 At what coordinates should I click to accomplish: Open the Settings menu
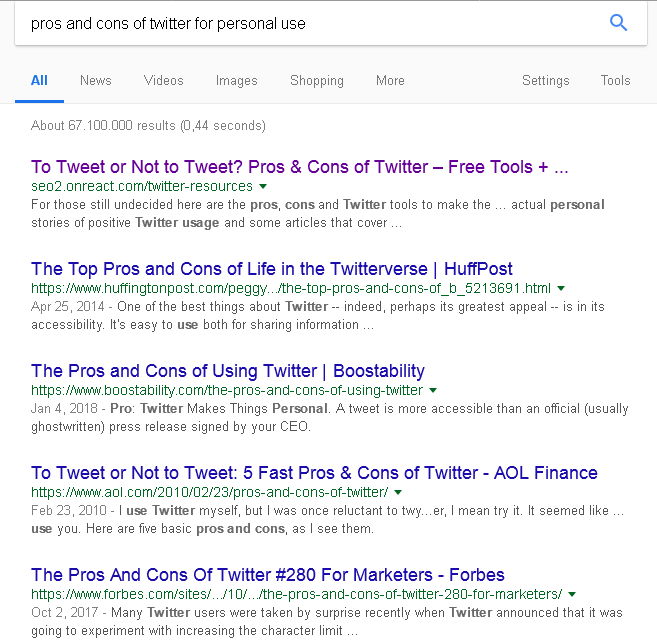coord(546,80)
